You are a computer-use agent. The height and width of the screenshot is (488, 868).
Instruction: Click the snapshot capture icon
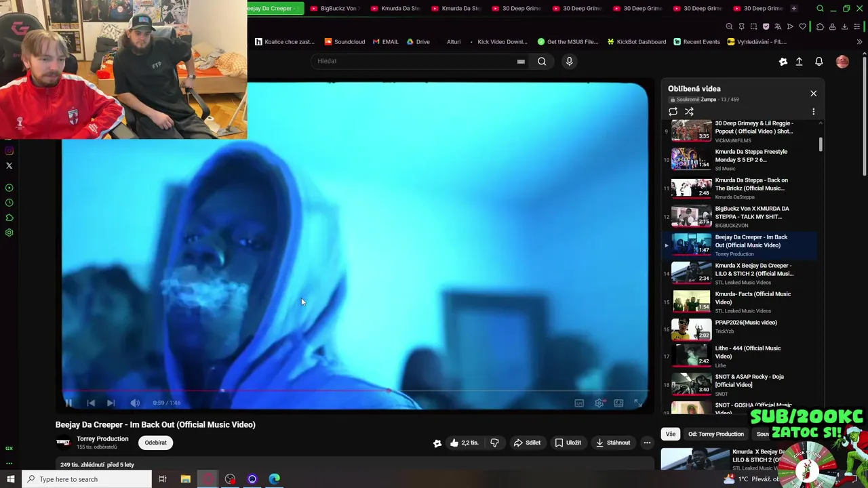click(753, 26)
